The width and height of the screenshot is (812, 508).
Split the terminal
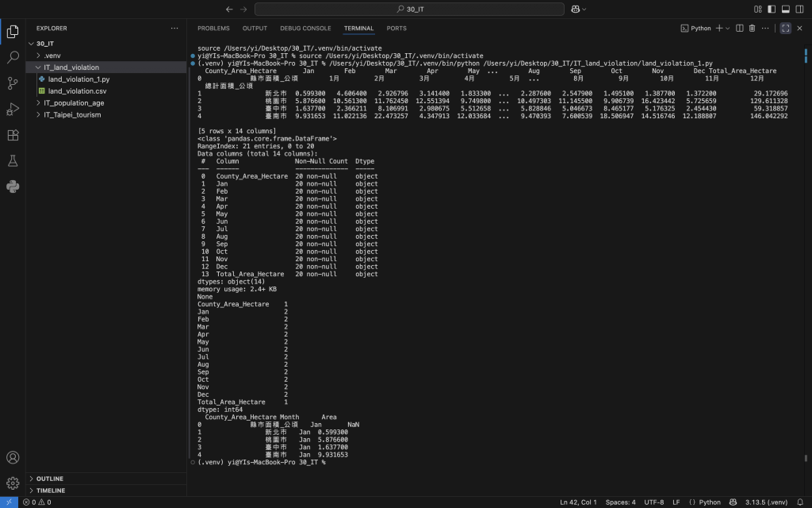tap(740, 29)
